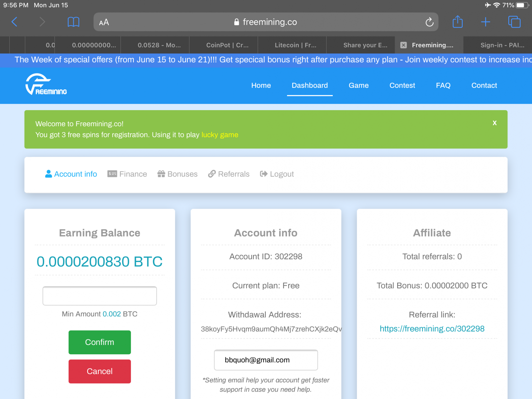The width and height of the screenshot is (532, 399).
Task: Click the Freemining logo
Action: point(46,84)
